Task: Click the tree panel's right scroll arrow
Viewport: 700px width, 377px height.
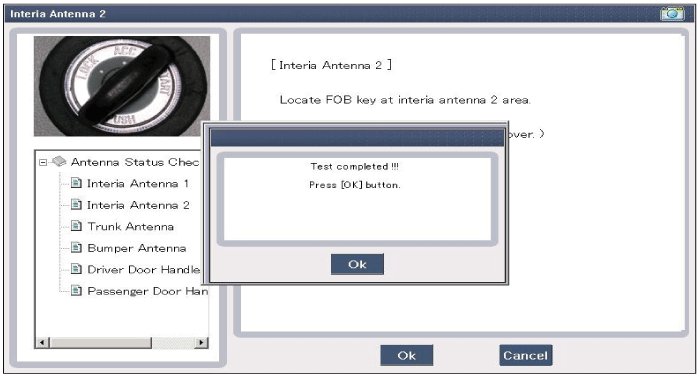Action: point(201,343)
